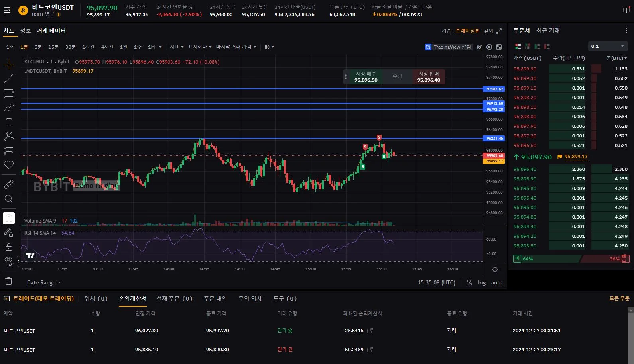Viewport: 634px width, 364px height.
Task: Toggle drawings visibility eye icon
Action: (9, 261)
